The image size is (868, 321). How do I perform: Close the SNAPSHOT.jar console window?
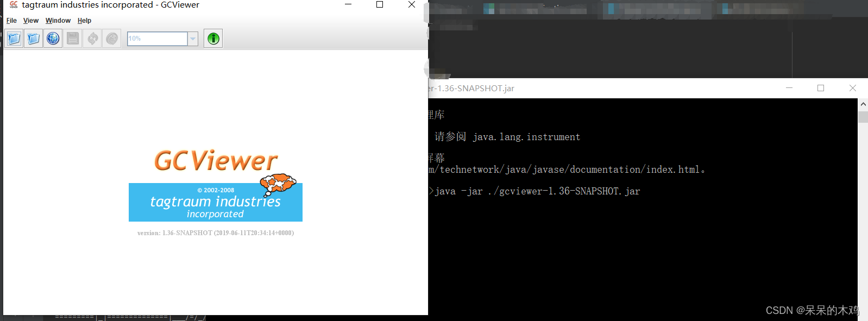tap(853, 88)
